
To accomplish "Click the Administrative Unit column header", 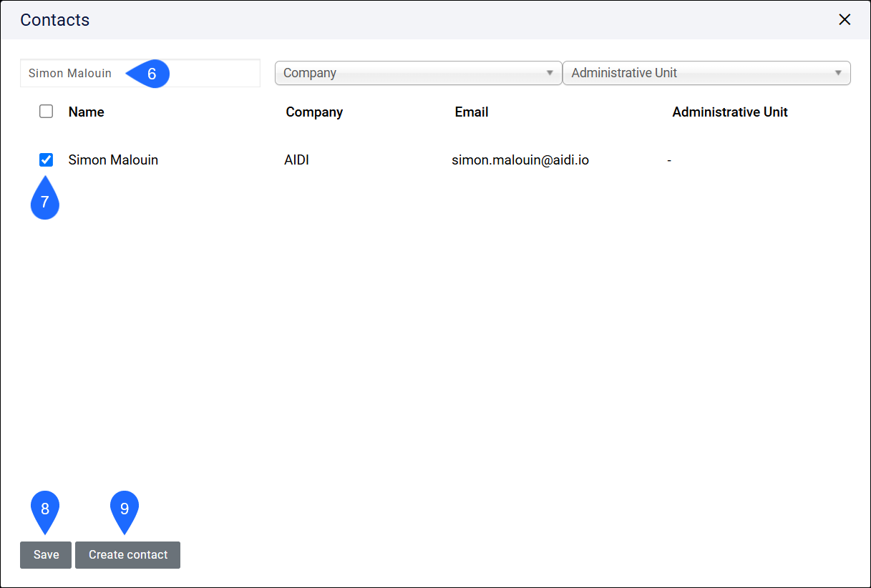I will [730, 112].
